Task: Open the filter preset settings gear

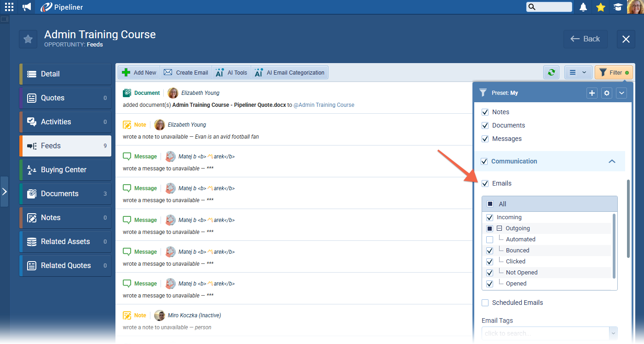Action: click(x=607, y=93)
